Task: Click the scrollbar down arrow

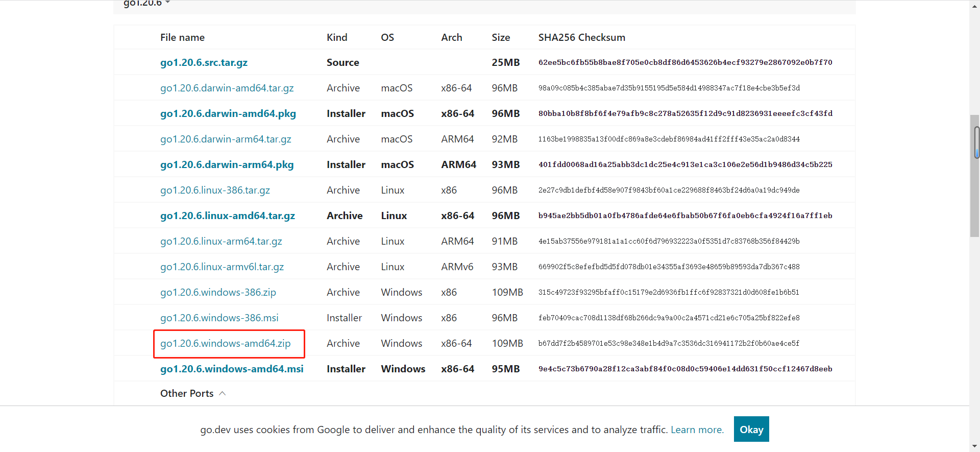Action: pyautogui.click(x=974, y=446)
